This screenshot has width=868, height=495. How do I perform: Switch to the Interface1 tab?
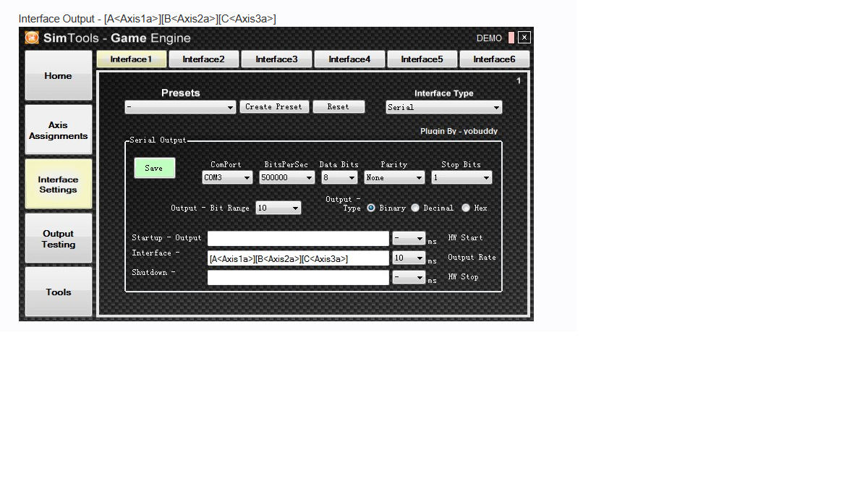tap(132, 59)
